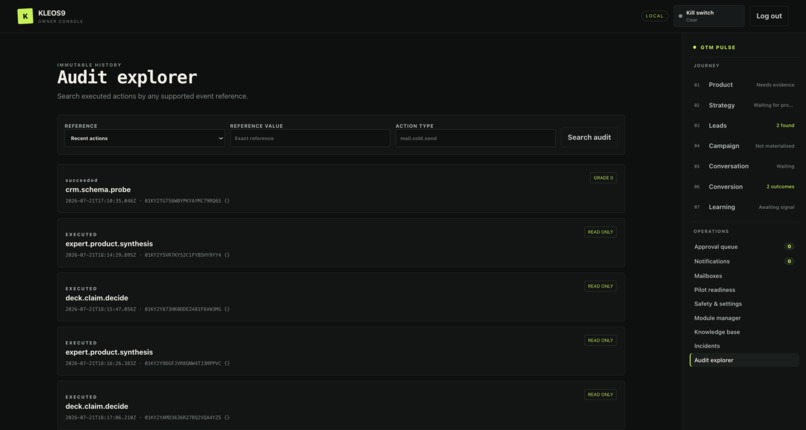
Task: Open the crm.schema.probe audit entry
Action: [341, 189]
